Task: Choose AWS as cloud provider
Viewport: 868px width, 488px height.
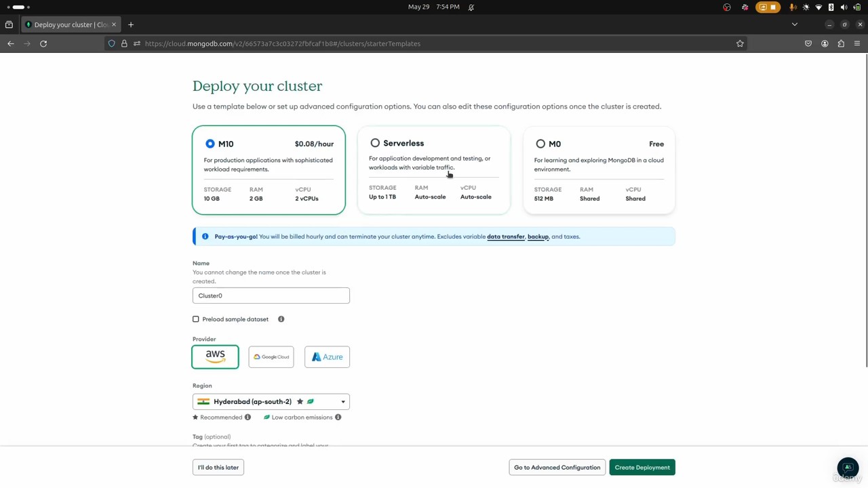Action: 215,357
